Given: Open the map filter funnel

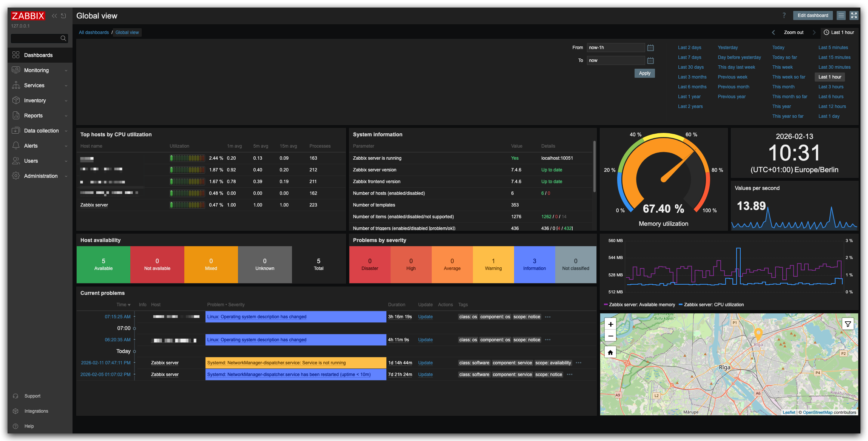Looking at the screenshot, I should point(848,324).
